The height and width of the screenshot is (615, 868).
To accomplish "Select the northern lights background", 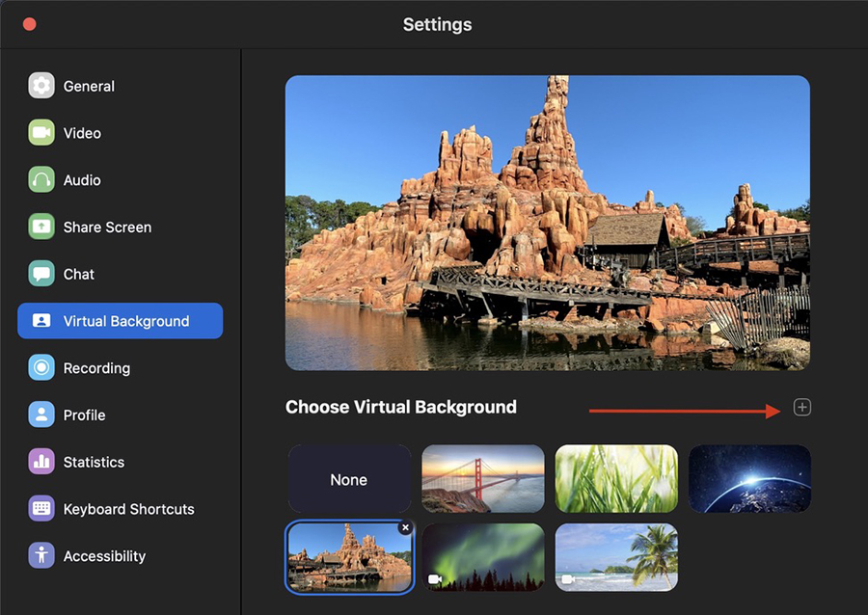I will point(482,556).
